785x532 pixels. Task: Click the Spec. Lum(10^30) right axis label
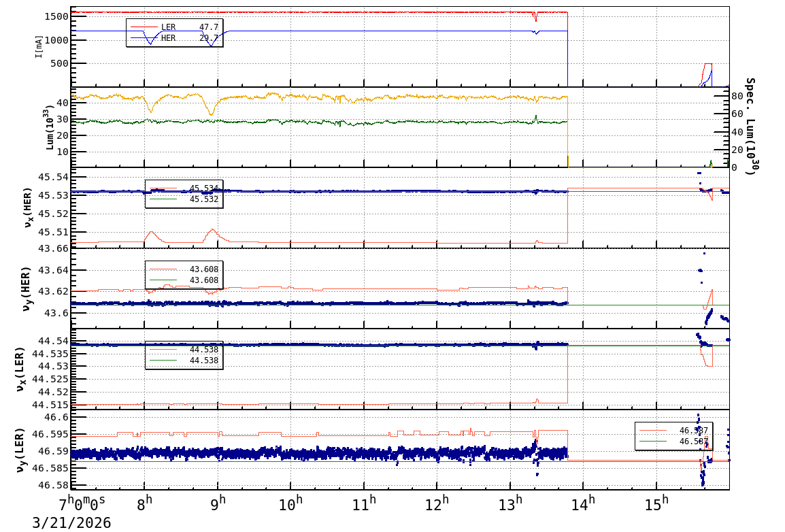(x=750, y=126)
